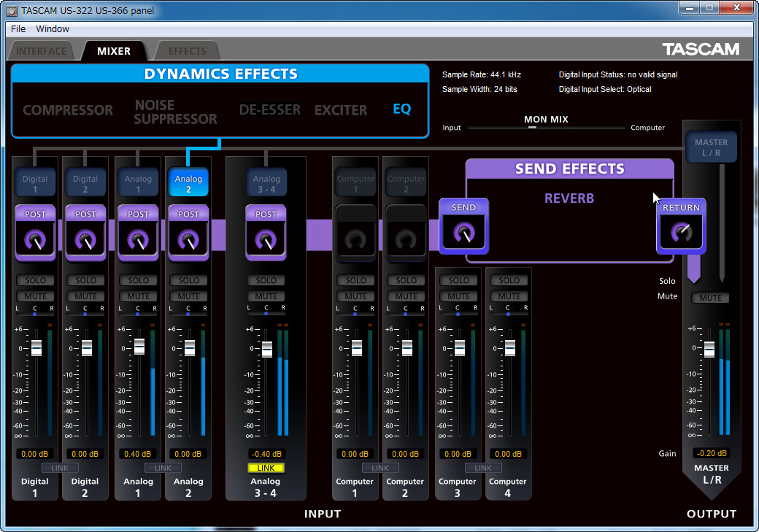This screenshot has height=532, width=759.
Task: Mute the Computer 4 channel
Action: [x=509, y=296]
